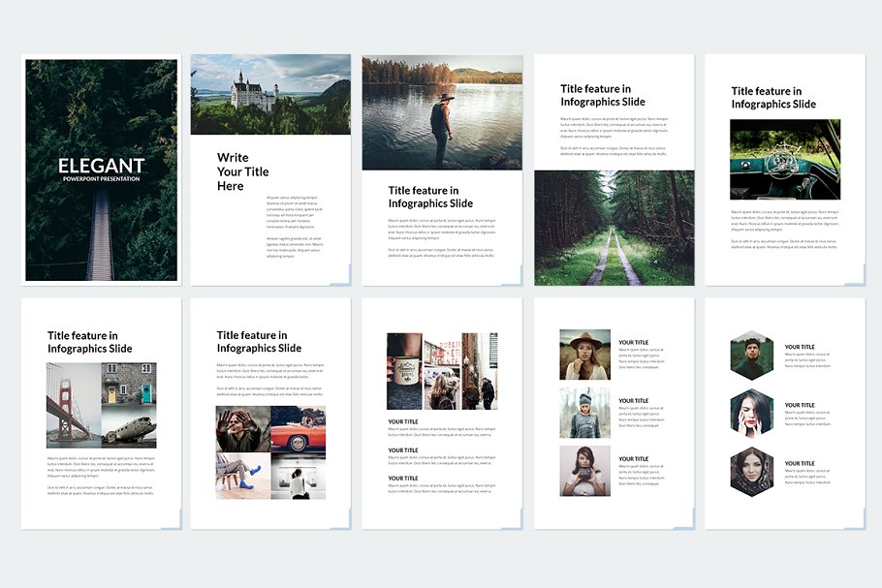The height and width of the screenshot is (588, 882).
Task: Select the red classic car photo
Action: pos(298,429)
